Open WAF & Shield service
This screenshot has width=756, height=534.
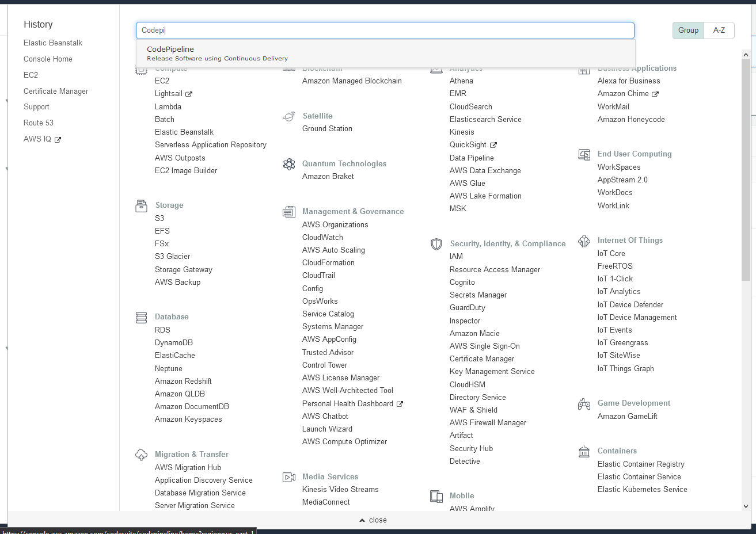click(473, 410)
